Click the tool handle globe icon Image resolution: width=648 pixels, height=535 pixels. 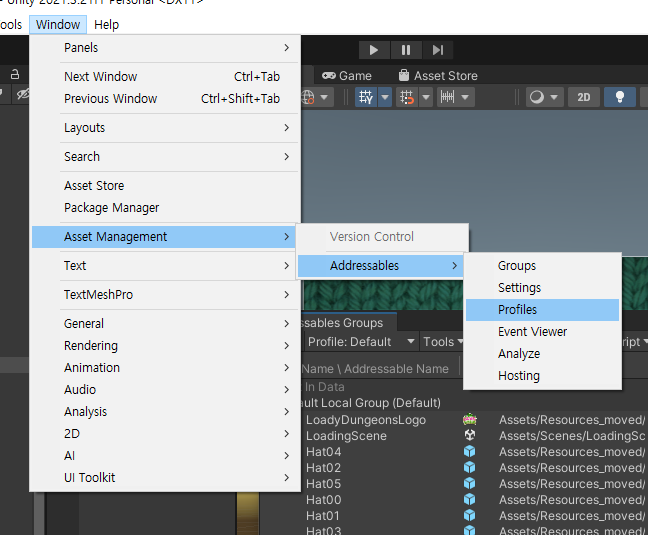308,97
